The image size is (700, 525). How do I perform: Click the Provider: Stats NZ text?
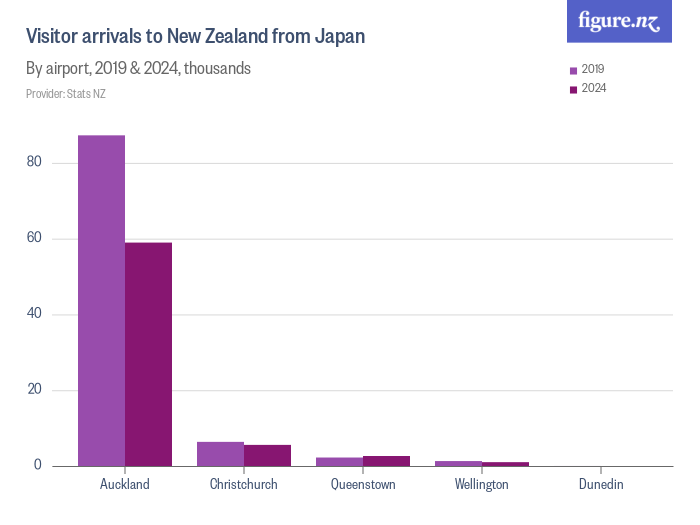pyautogui.click(x=66, y=94)
